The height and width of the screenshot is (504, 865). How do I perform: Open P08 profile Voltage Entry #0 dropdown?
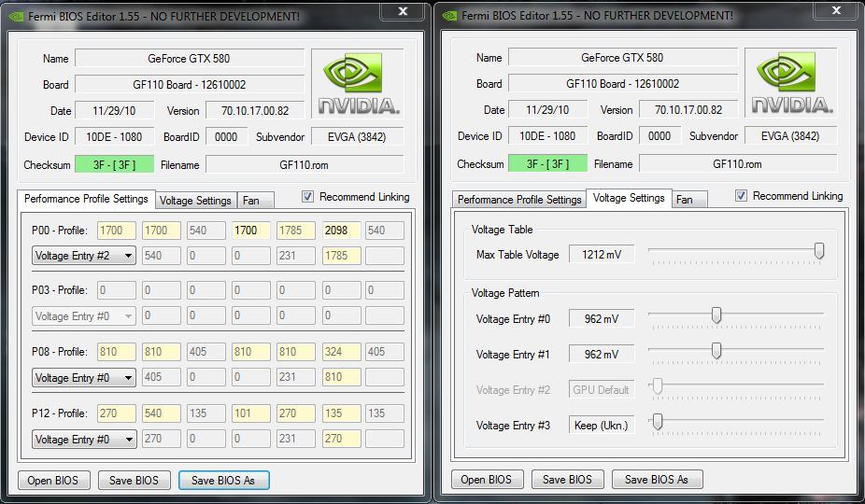pos(84,378)
